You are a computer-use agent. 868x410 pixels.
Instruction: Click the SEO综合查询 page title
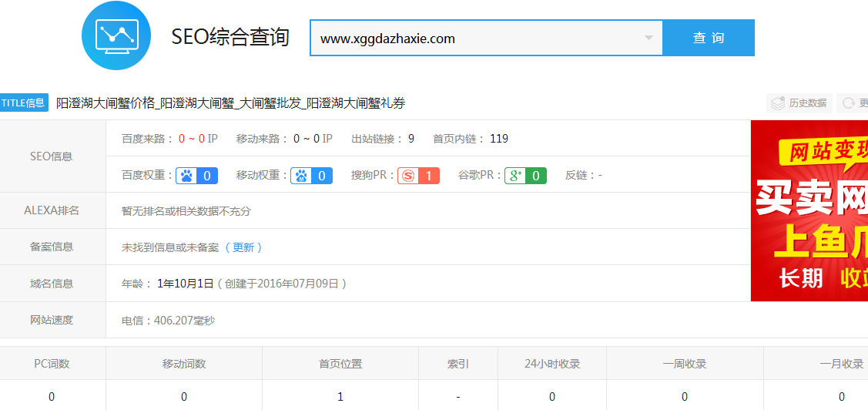(x=230, y=37)
